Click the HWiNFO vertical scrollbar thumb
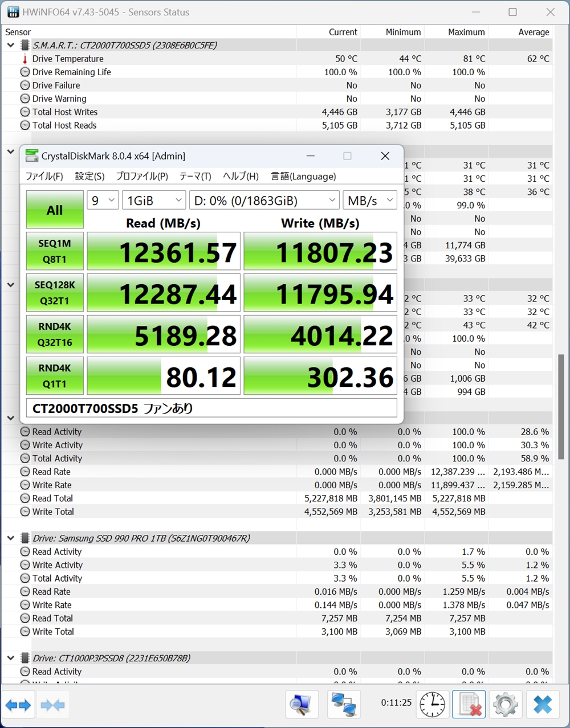Screen dimensions: 570x728 tap(561, 407)
